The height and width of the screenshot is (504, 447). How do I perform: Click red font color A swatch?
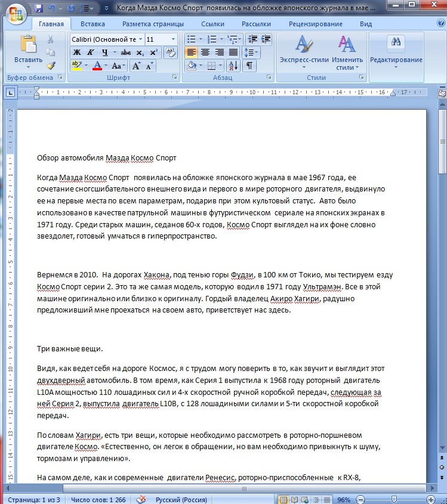tap(97, 66)
